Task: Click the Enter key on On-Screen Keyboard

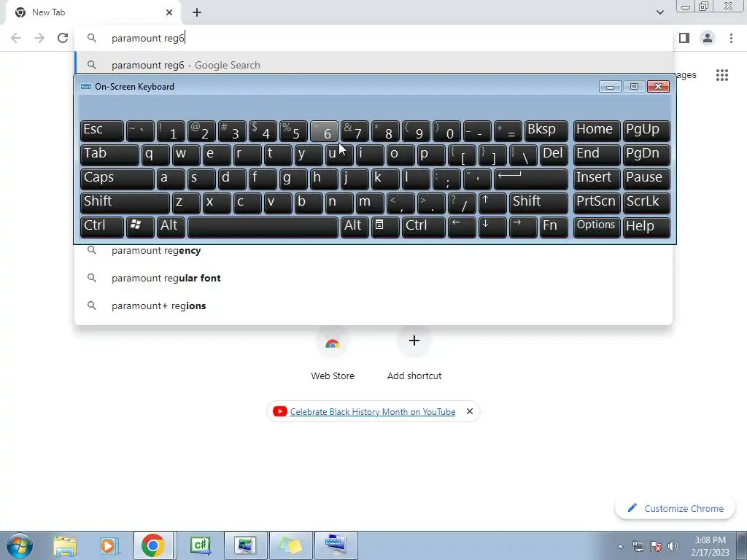Action: coord(531,179)
